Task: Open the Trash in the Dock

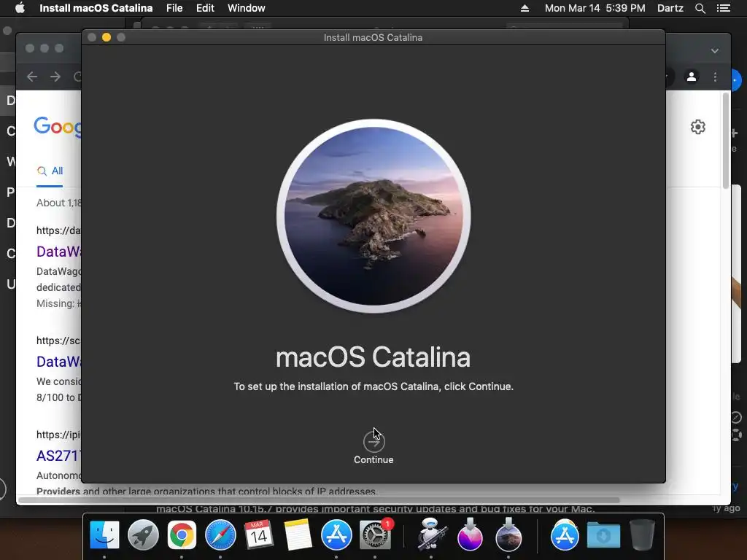Action: (642, 534)
